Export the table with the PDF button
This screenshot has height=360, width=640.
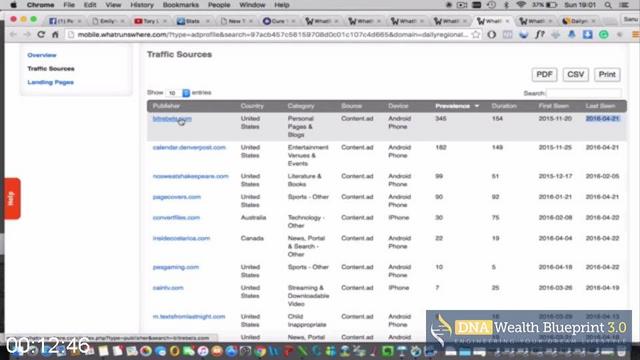(x=544, y=75)
